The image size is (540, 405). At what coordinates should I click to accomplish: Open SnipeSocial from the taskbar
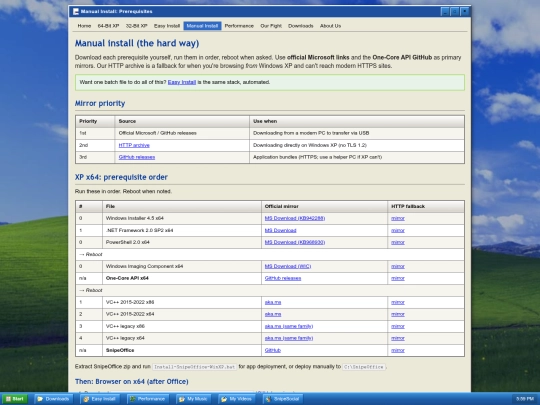point(283,399)
